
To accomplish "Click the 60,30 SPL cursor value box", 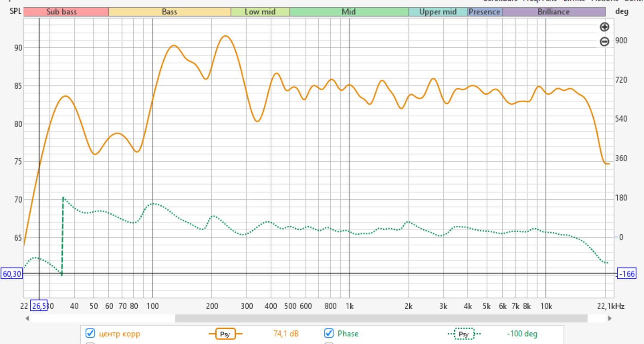I will [x=12, y=274].
